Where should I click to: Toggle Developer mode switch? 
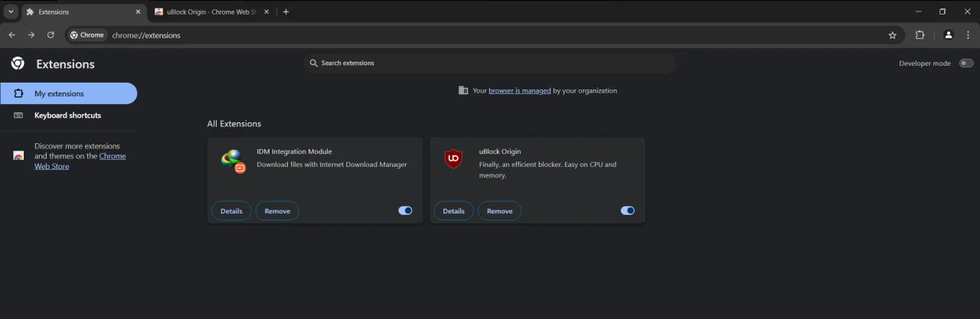[966, 63]
